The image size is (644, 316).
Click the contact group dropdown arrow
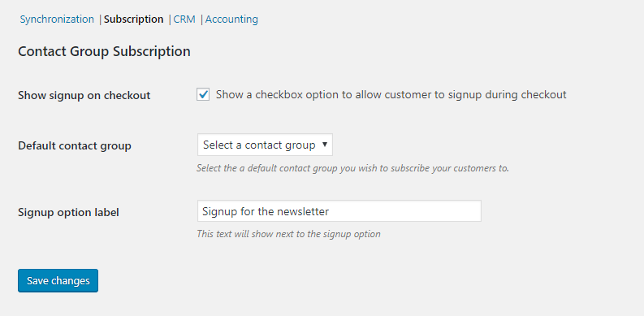[x=325, y=145]
